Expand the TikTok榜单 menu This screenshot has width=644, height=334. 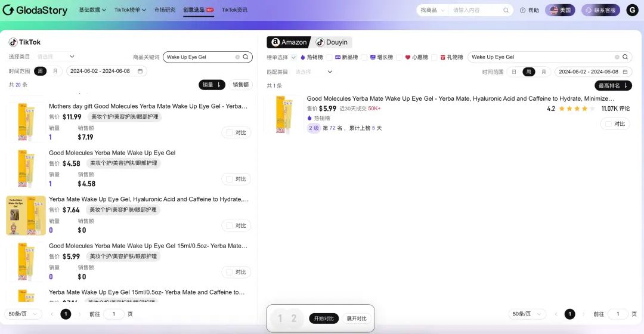click(x=130, y=10)
